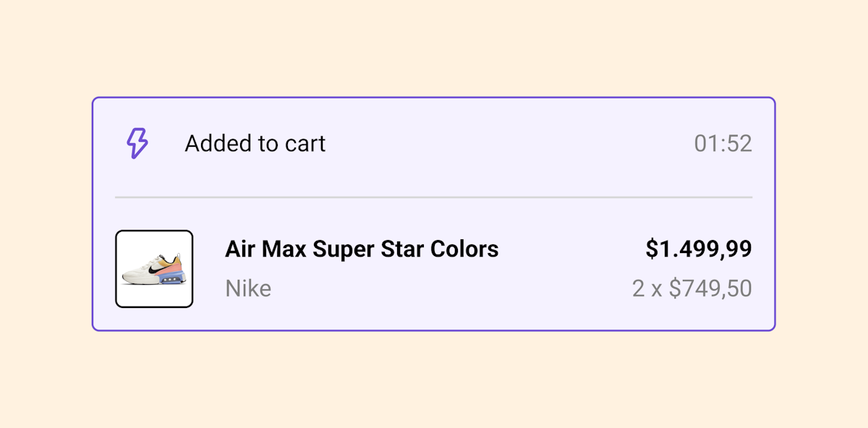This screenshot has width=868, height=428.
Task: Click the $1.499,99 total price
Action: point(699,249)
